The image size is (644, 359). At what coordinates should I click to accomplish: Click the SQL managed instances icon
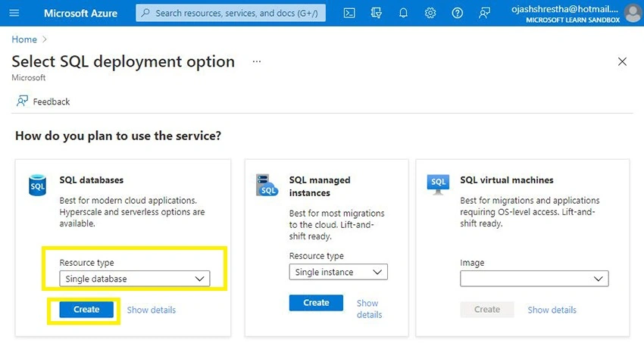(x=267, y=185)
